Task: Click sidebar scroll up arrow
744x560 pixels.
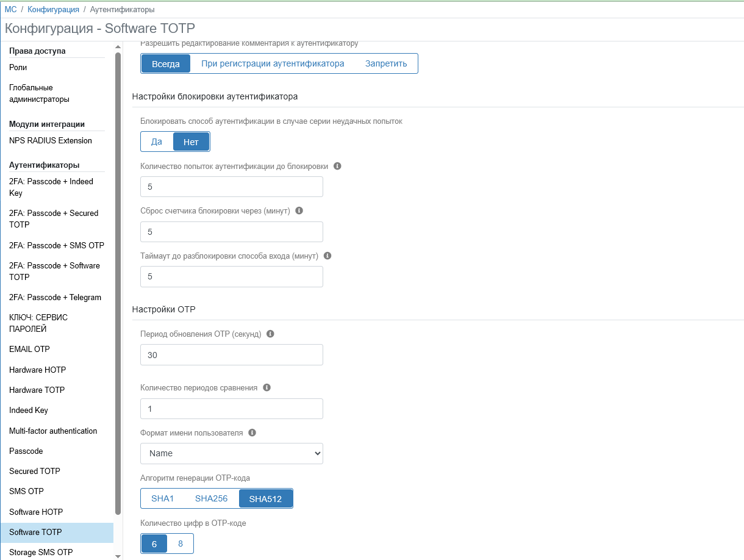Action: tap(118, 47)
